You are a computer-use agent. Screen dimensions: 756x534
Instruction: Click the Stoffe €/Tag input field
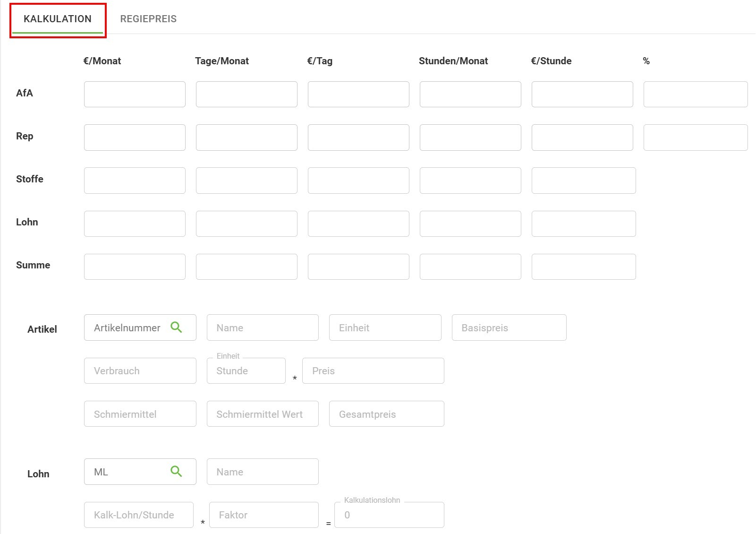pyautogui.click(x=358, y=181)
